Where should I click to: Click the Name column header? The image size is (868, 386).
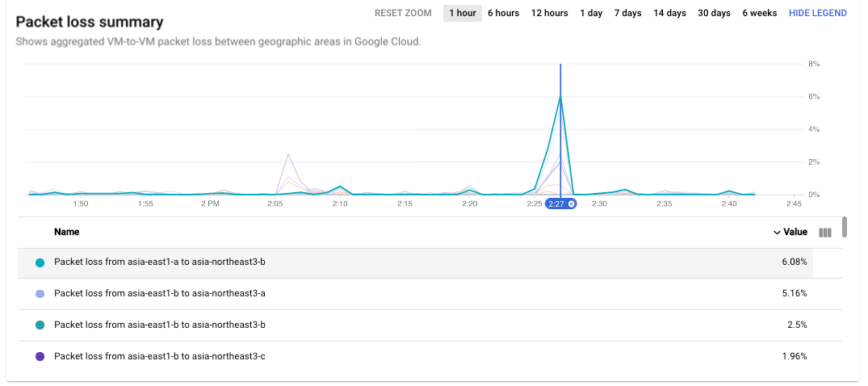tap(67, 233)
